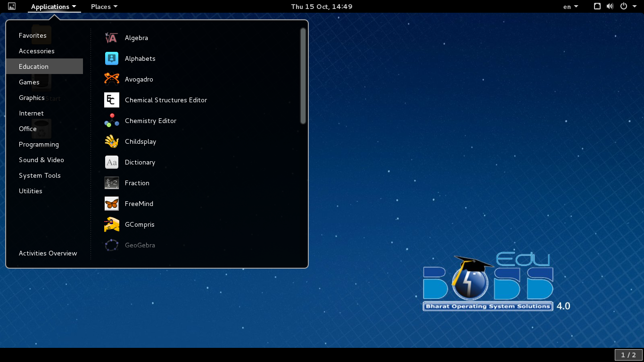The height and width of the screenshot is (362, 644).
Task: Click the accessibility icon in top bar
Action: (x=597, y=7)
